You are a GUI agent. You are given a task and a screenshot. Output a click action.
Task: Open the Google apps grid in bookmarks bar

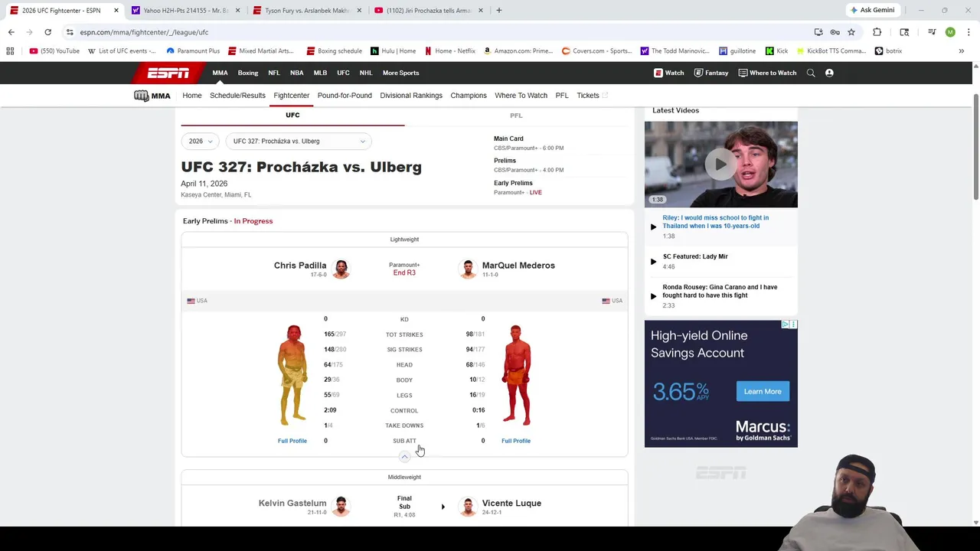point(10,51)
